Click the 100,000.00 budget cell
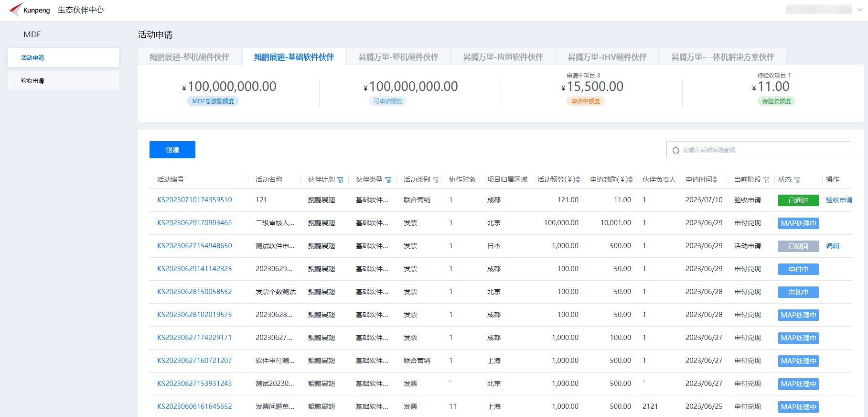 coord(561,223)
